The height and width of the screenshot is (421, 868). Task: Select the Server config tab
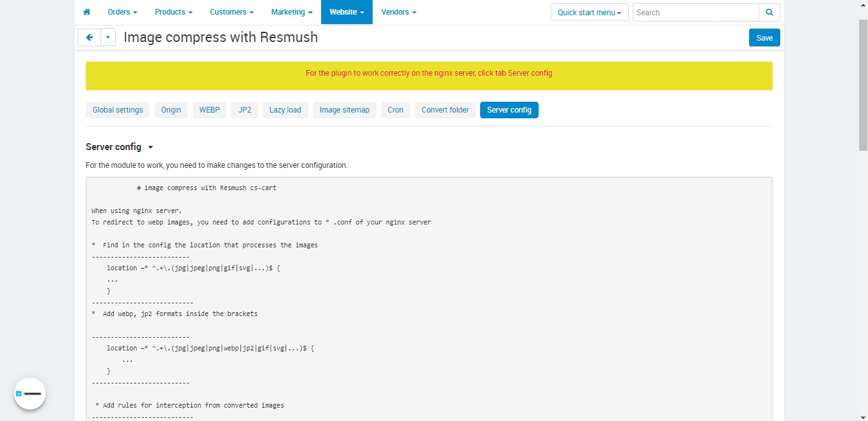(509, 110)
